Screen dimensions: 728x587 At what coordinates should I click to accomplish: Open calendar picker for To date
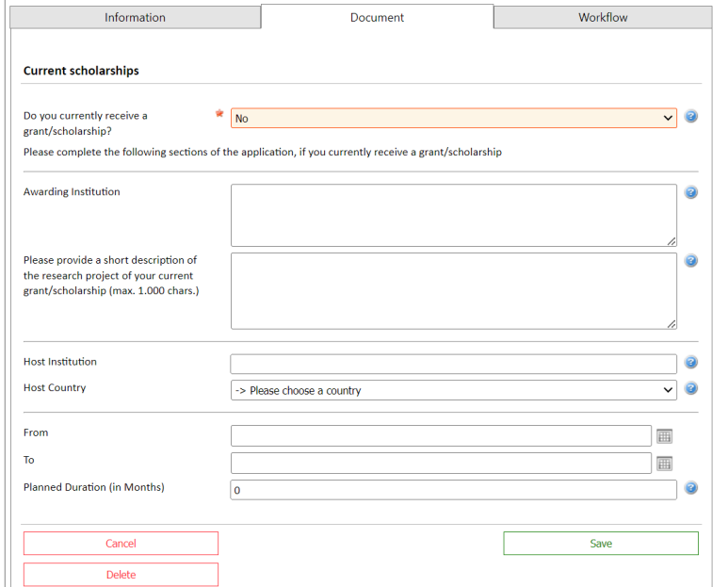pos(664,464)
